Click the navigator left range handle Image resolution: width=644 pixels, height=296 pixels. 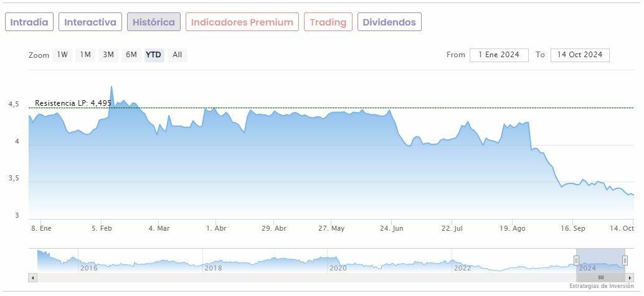coord(576,260)
